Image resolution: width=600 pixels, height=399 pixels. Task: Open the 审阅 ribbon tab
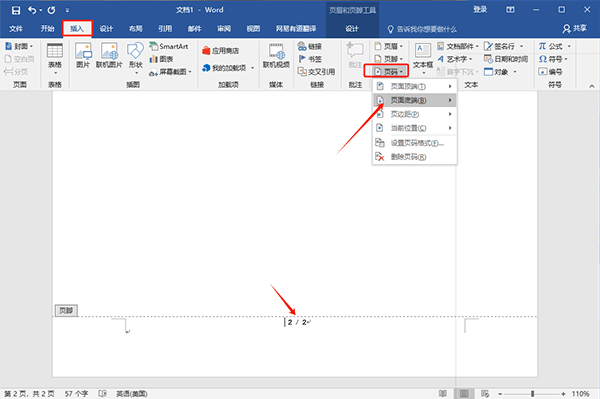224,29
